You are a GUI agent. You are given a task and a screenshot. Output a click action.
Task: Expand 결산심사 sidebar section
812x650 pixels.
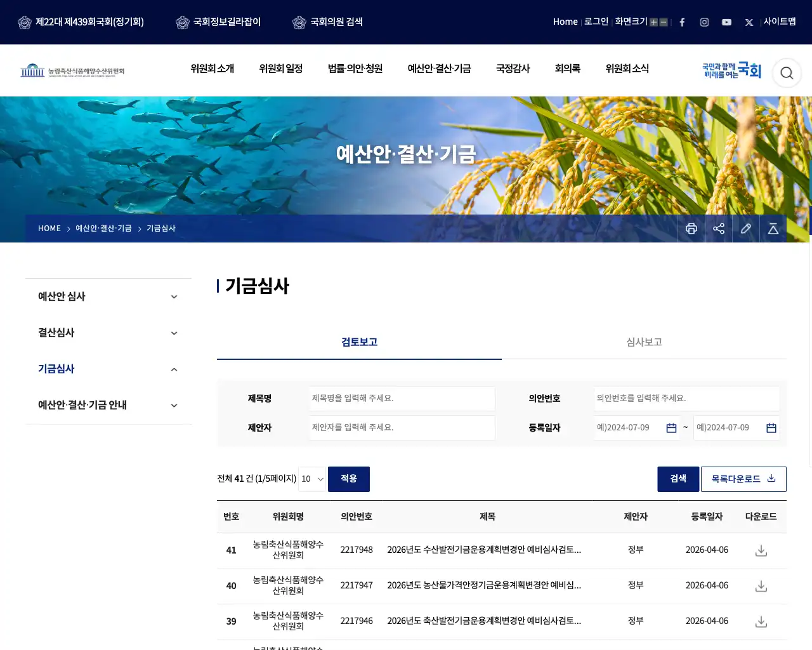click(x=108, y=333)
